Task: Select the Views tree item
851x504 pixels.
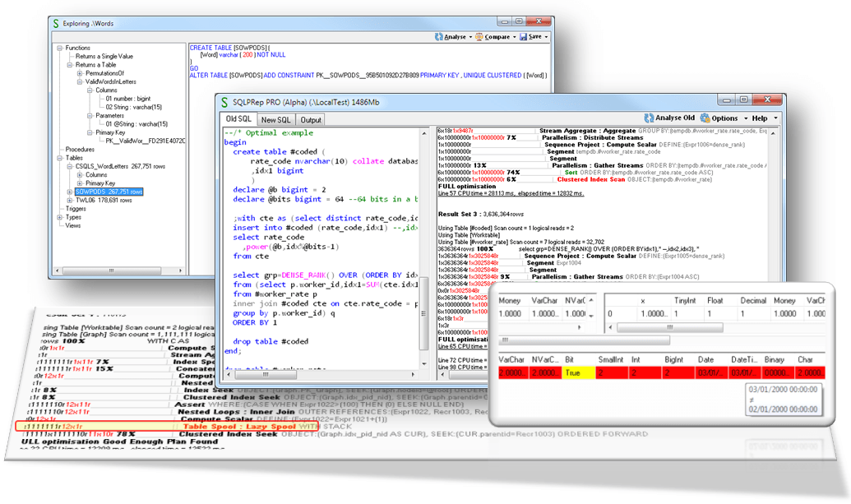Action: pyautogui.click(x=72, y=225)
